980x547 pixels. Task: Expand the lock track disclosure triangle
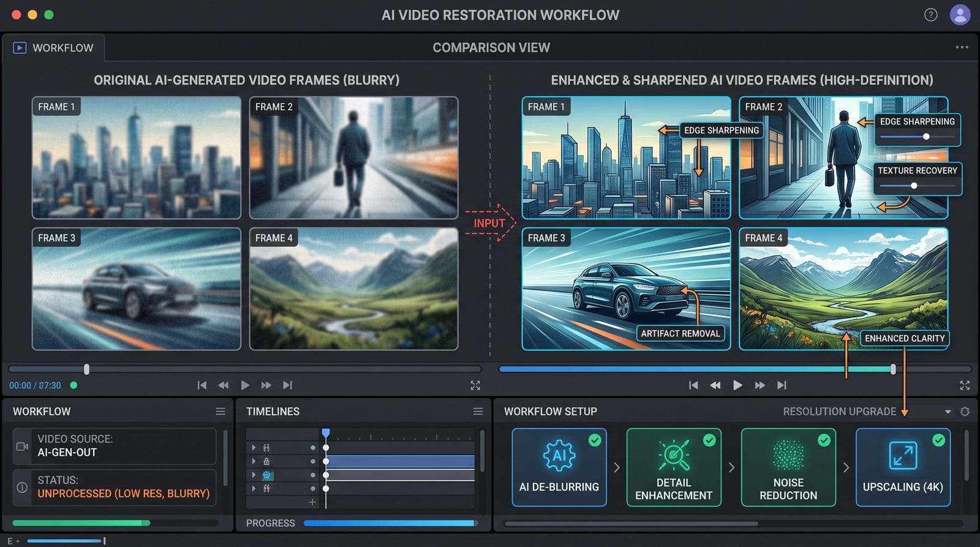(254, 461)
